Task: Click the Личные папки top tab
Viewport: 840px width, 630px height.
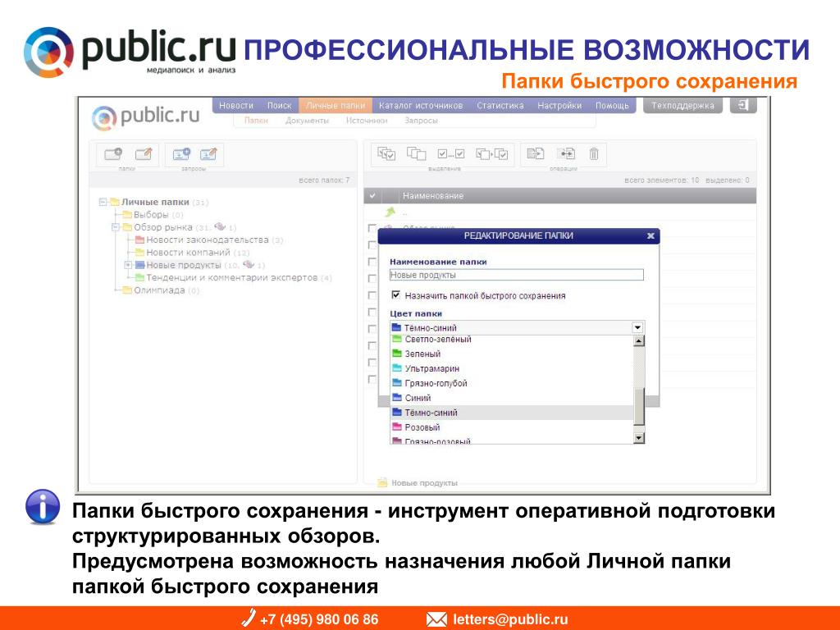Action: click(336, 106)
